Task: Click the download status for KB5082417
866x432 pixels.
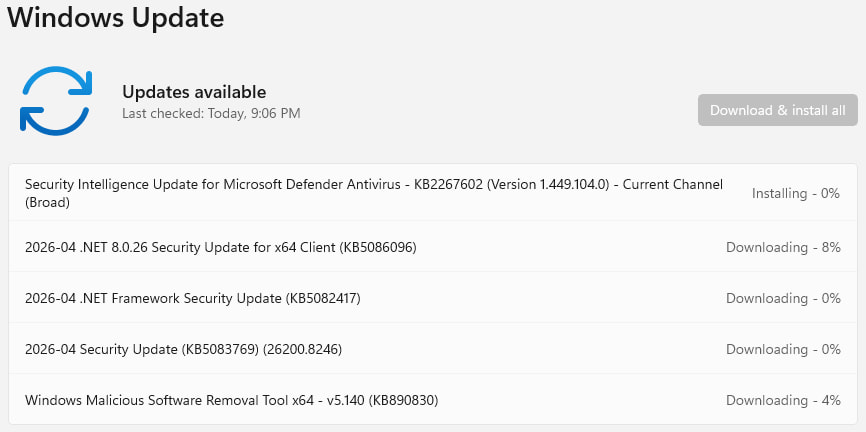Action: pyautogui.click(x=783, y=298)
